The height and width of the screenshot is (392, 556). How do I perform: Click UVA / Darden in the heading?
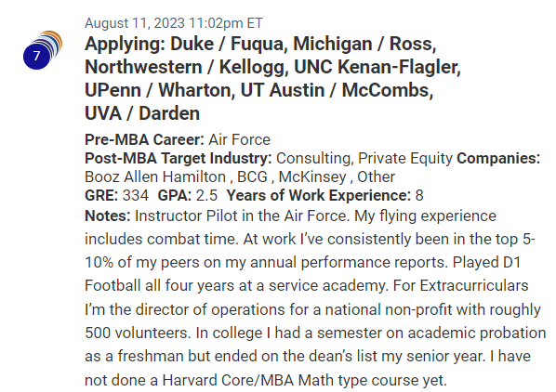pyautogui.click(x=142, y=113)
